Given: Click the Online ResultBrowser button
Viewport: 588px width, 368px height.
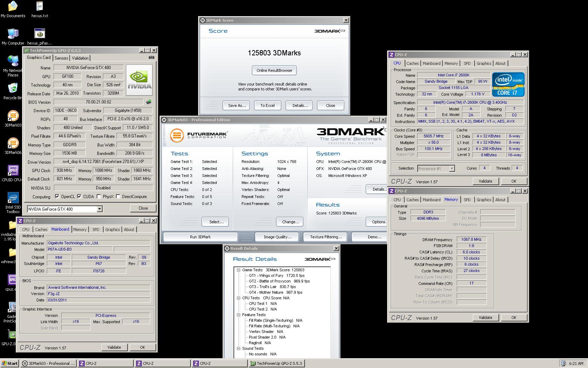Looking at the screenshot, I should tap(274, 70).
